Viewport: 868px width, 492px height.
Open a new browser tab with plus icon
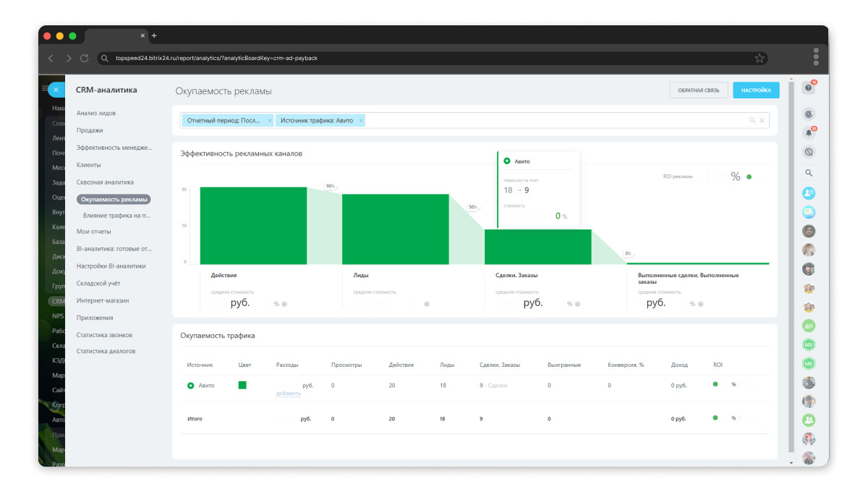coord(154,35)
